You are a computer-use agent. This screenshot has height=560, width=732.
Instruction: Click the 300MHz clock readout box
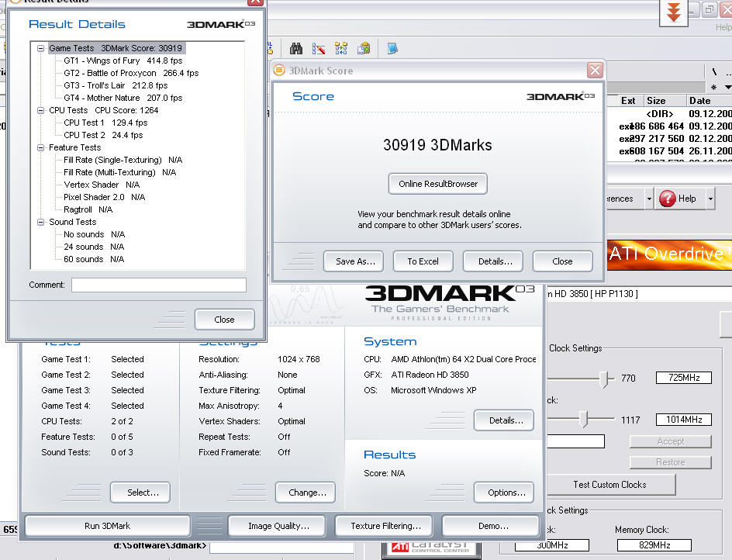[552, 545]
